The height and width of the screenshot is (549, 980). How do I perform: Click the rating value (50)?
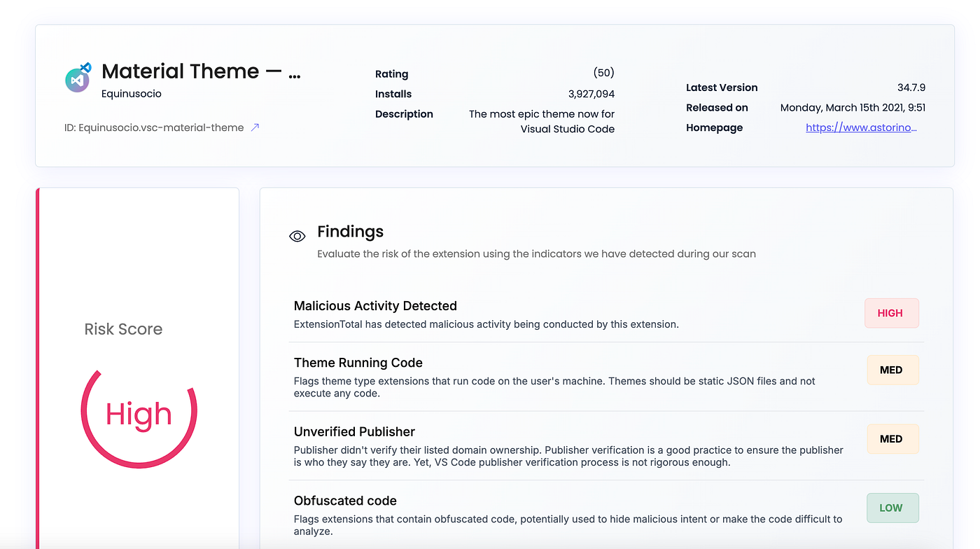[x=603, y=73]
